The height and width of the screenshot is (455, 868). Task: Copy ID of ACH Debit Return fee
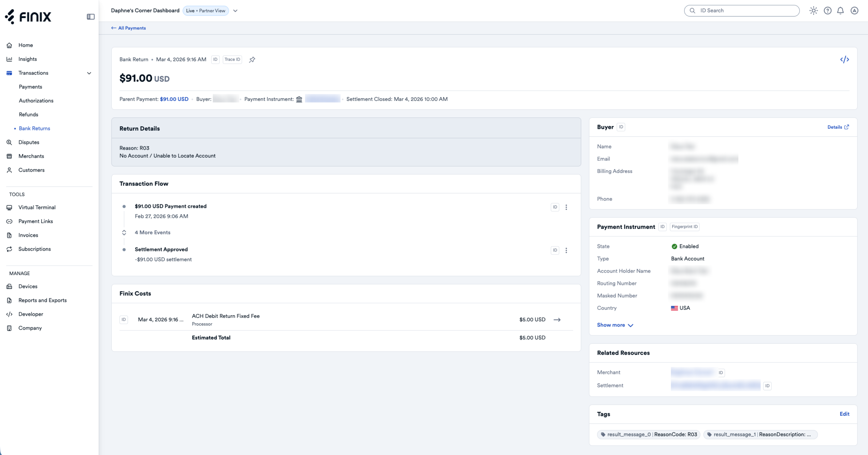tap(124, 320)
